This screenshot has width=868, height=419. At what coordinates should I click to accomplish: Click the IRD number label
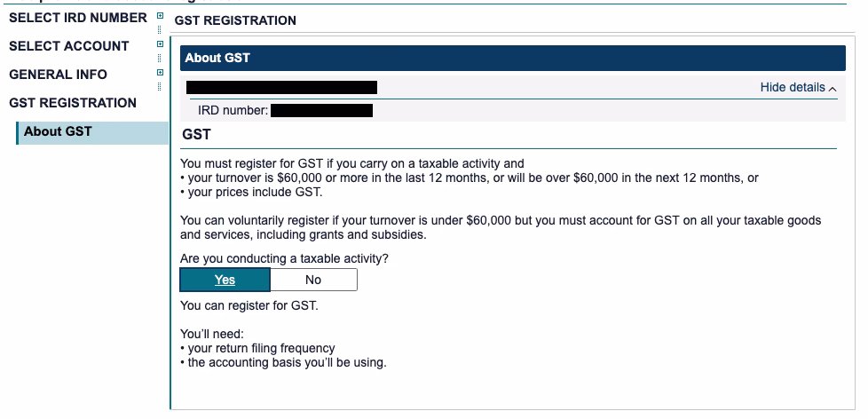(x=232, y=111)
